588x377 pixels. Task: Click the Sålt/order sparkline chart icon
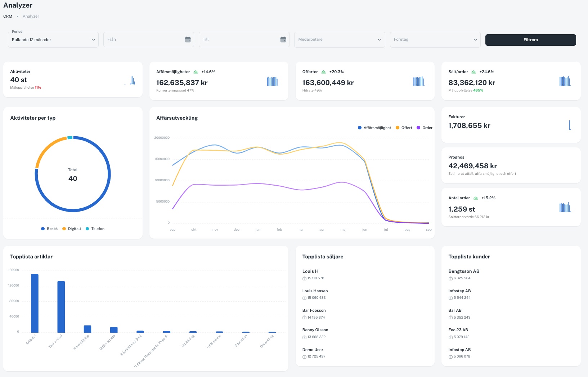pos(566,81)
